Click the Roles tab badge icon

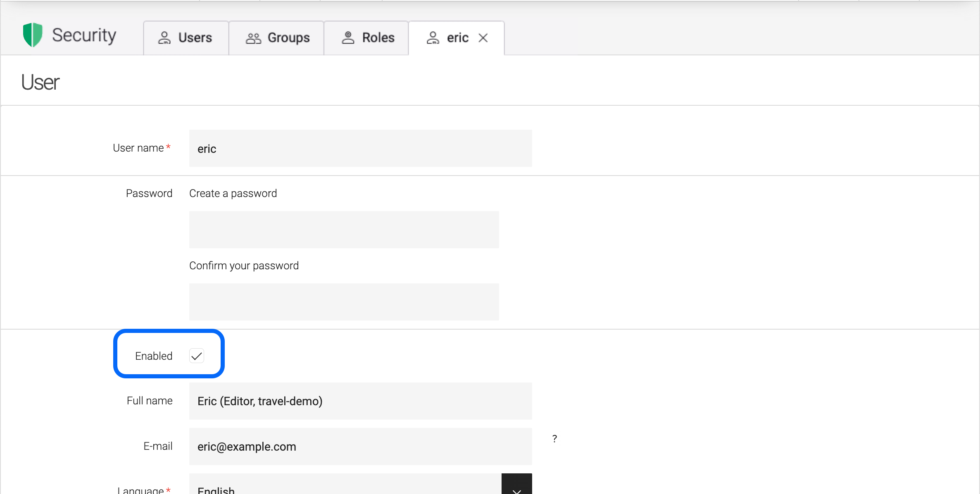[x=348, y=38]
